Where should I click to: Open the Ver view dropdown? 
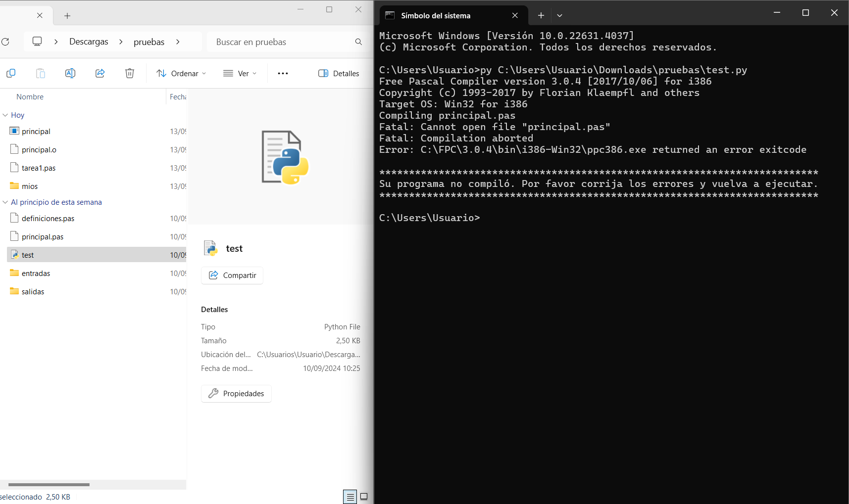click(x=240, y=73)
